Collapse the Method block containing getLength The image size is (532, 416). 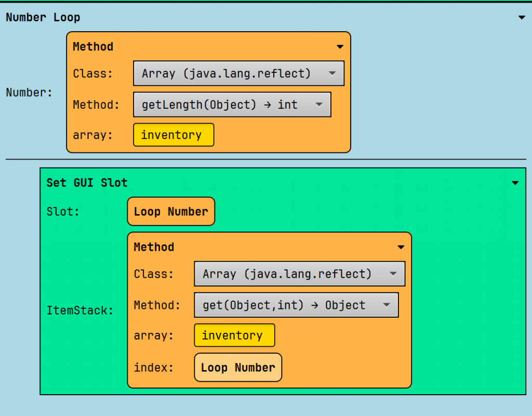(x=340, y=47)
